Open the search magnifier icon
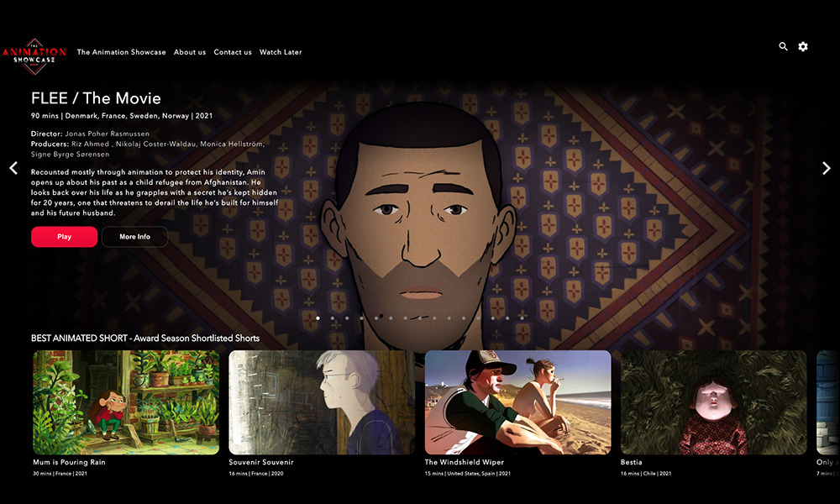 (x=783, y=46)
